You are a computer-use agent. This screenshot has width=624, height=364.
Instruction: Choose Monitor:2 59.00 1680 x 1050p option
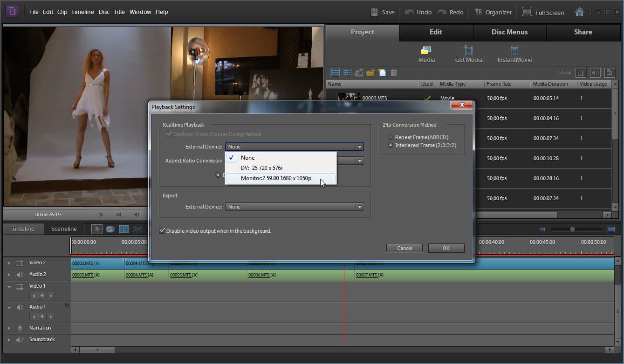pos(276,178)
